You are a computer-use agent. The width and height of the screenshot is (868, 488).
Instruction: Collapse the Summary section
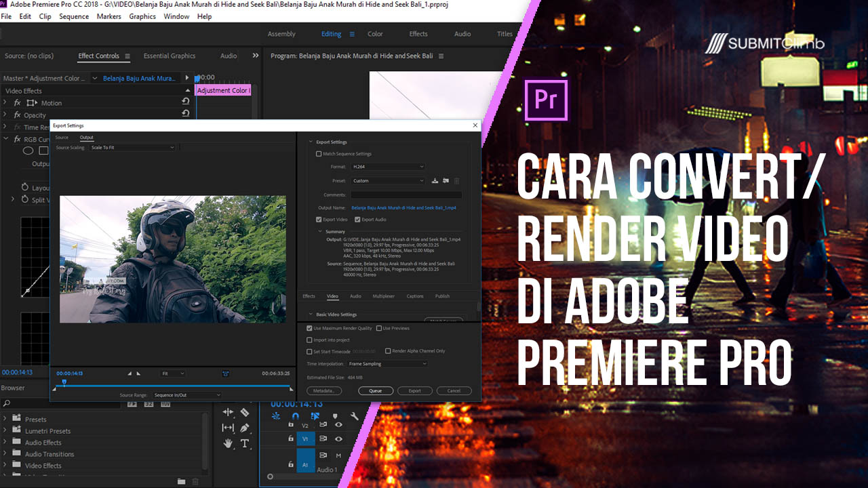(320, 232)
